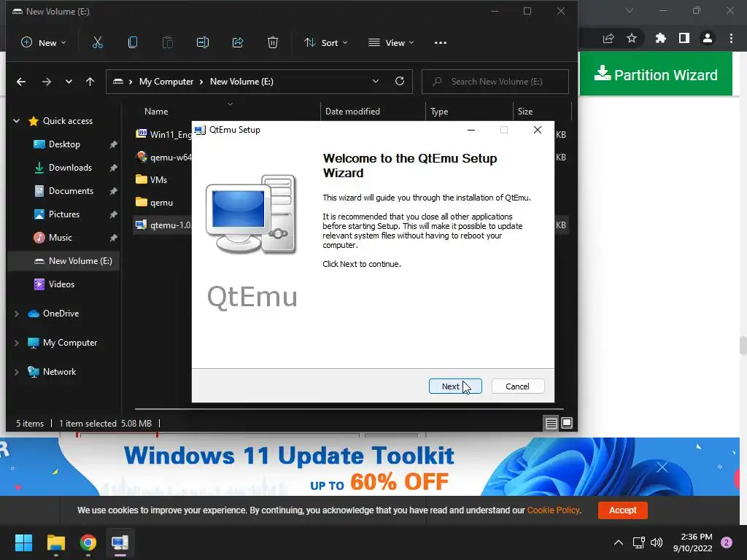Select the Win11_Eng ISO file

pos(163,135)
